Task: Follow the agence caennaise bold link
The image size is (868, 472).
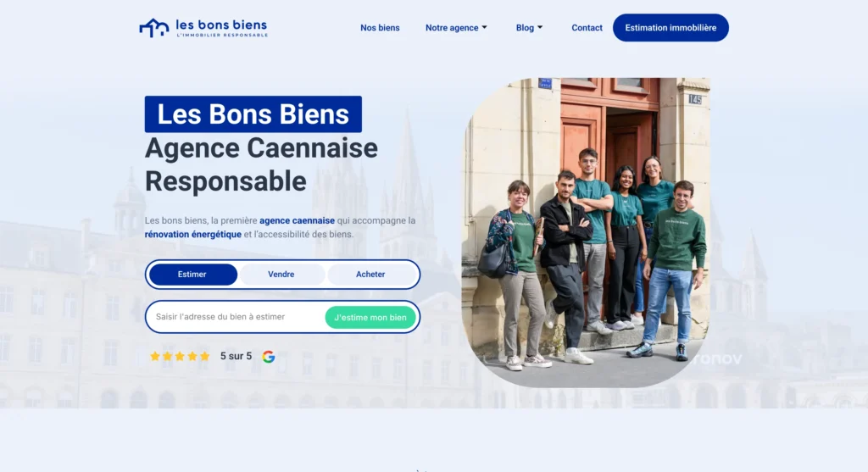Action: [298, 220]
